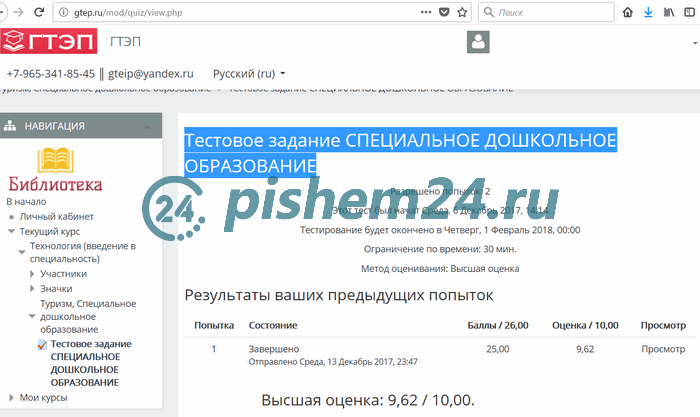Expand the Мои курсы tree node

12,397
